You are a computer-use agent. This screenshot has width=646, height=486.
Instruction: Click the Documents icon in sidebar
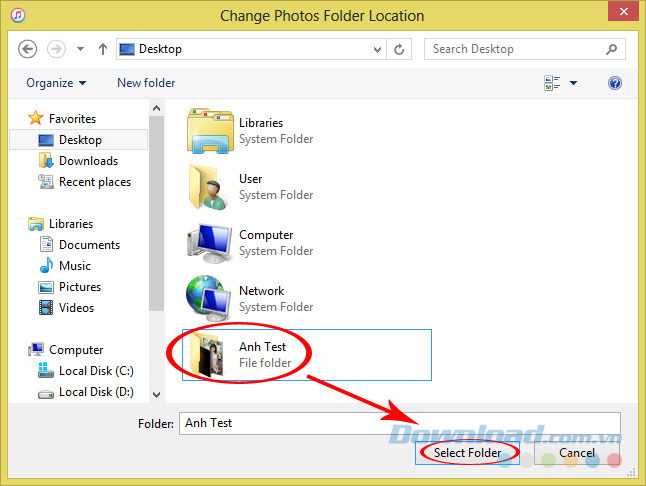(x=46, y=244)
